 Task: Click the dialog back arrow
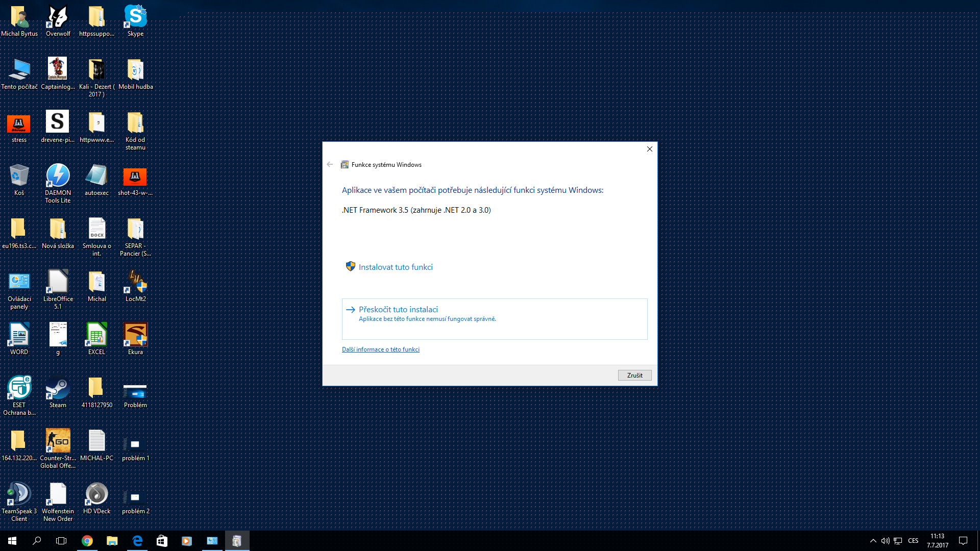pyautogui.click(x=330, y=164)
